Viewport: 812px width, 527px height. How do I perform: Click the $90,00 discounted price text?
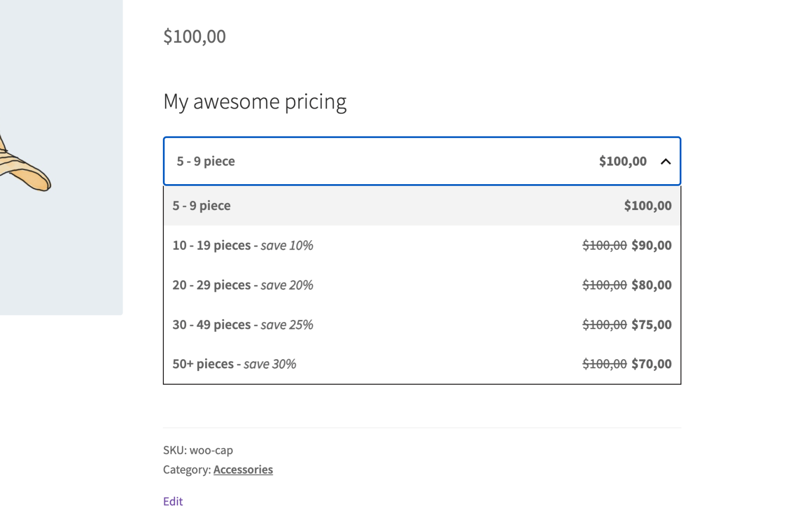651,245
